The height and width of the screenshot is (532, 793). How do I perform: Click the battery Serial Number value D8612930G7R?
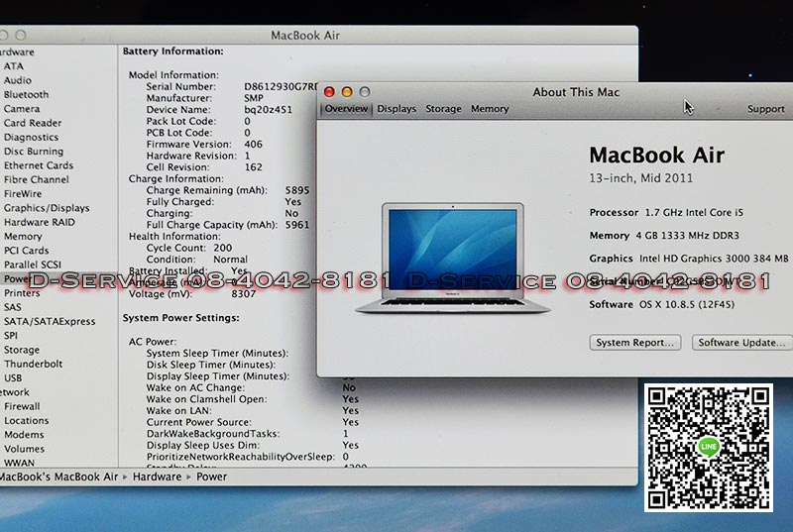[281, 86]
